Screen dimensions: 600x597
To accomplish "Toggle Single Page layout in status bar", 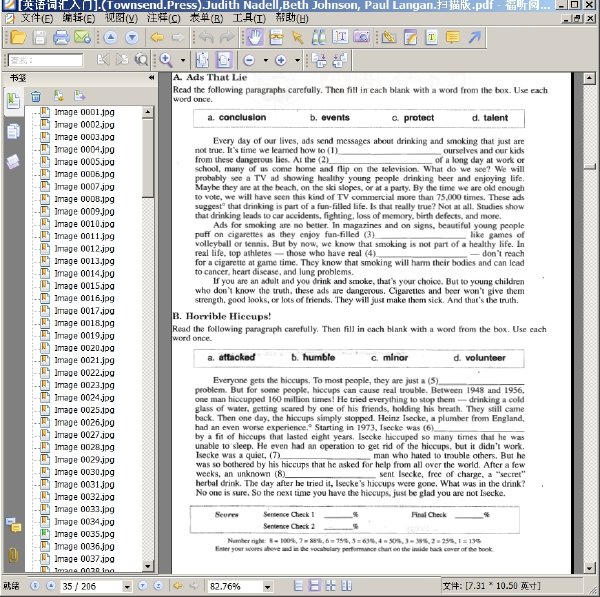I will click(x=298, y=586).
